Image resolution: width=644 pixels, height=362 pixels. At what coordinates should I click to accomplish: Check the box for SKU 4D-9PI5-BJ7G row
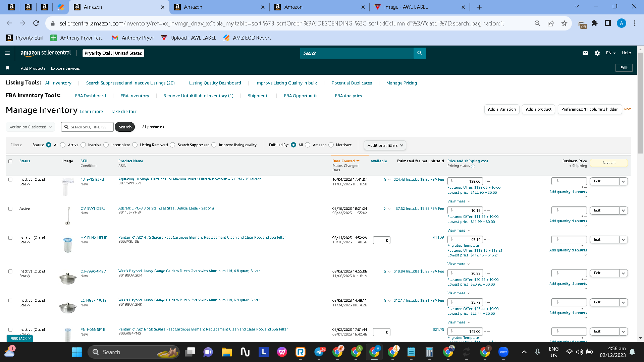click(x=10, y=180)
